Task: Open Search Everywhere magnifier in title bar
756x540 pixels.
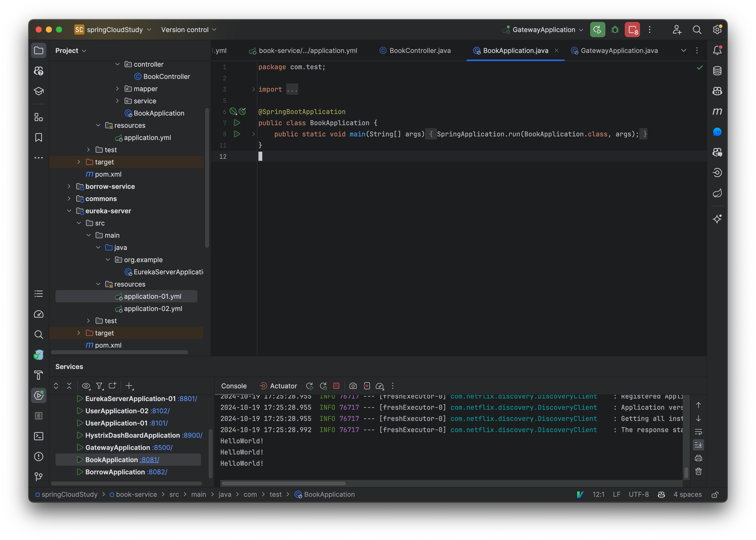Action: 697,30
